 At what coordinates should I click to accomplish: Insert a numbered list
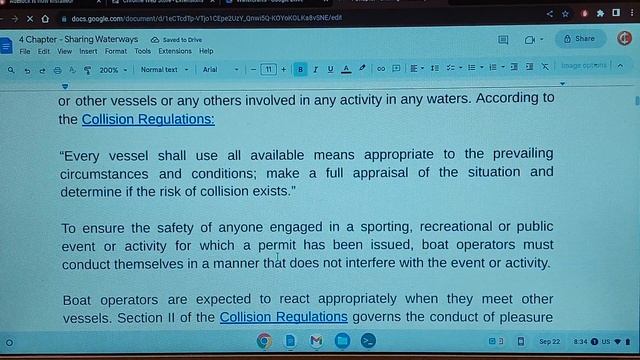[x=493, y=67]
